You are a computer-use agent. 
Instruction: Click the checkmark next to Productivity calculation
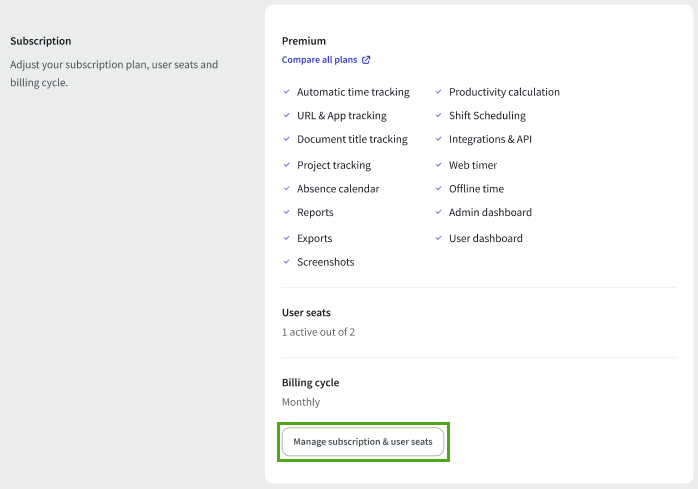[438, 92]
